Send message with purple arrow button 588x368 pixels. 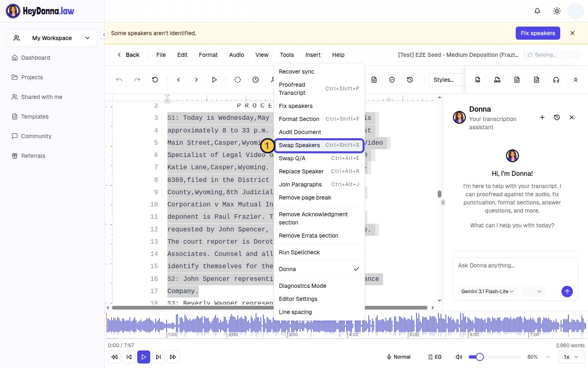tap(567, 291)
